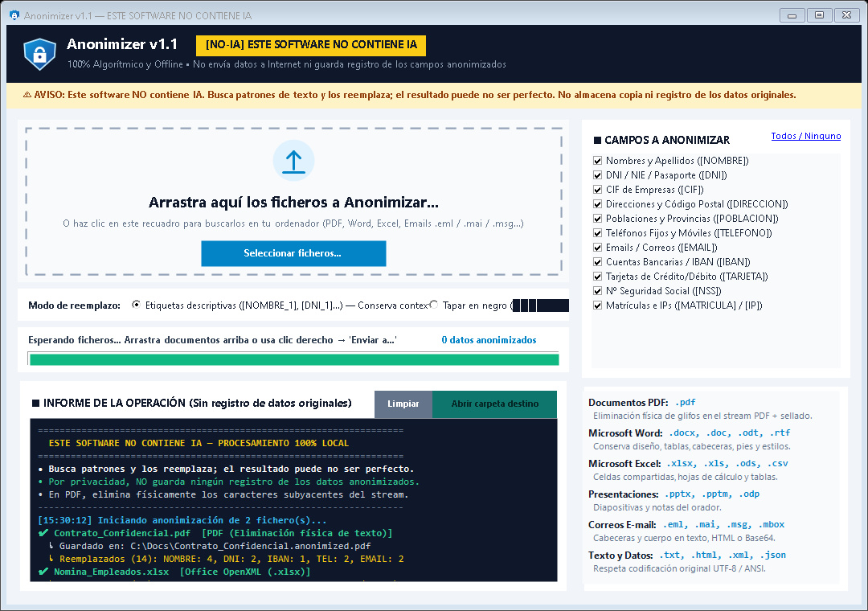Toggle Nombres y Apellidos checkbox
The image size is (868, 611).
(x=597, y=161)
